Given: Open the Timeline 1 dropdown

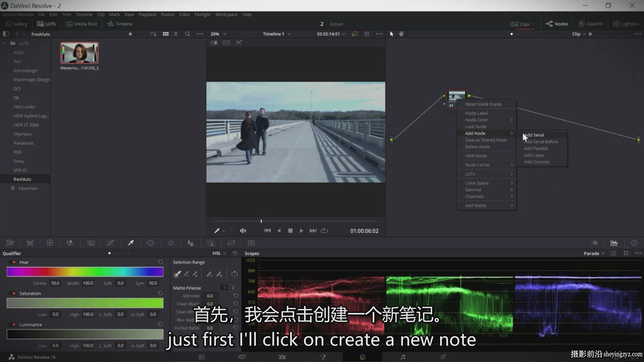Looking at the screenshot, I should tap(277, 34).
